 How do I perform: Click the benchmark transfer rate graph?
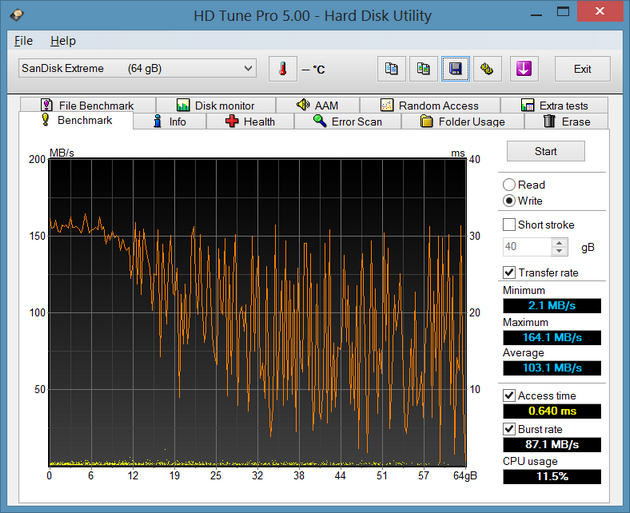point(258,312)
